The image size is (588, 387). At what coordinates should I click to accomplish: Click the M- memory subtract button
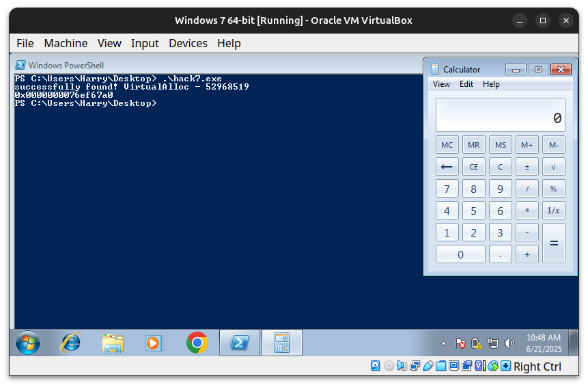point(553,145)
